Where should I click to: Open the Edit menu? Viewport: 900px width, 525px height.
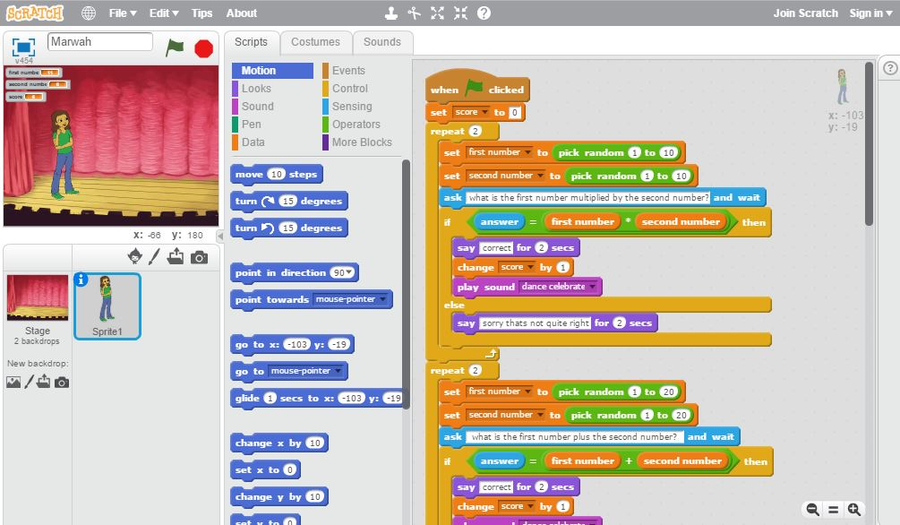click(164, 13)
